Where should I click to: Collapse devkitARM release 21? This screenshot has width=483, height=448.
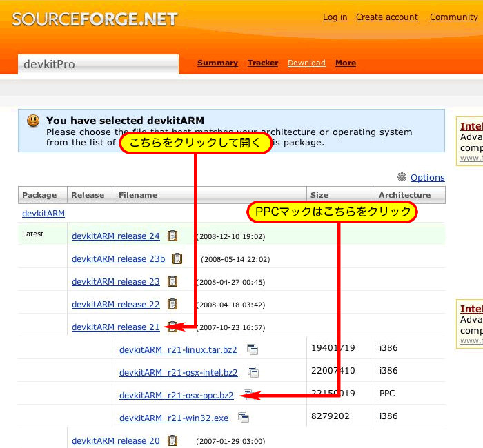(x=116, y=327)
